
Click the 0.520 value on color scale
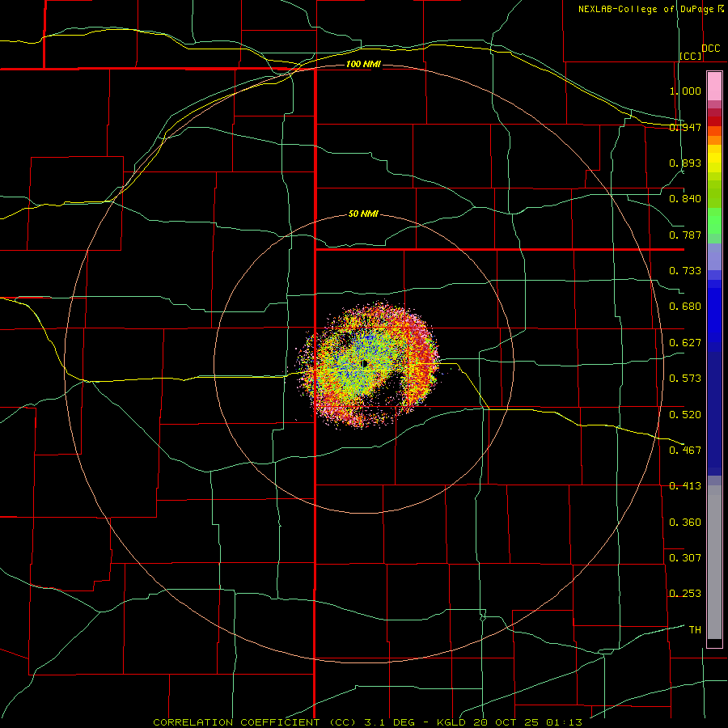pos(685,415)
